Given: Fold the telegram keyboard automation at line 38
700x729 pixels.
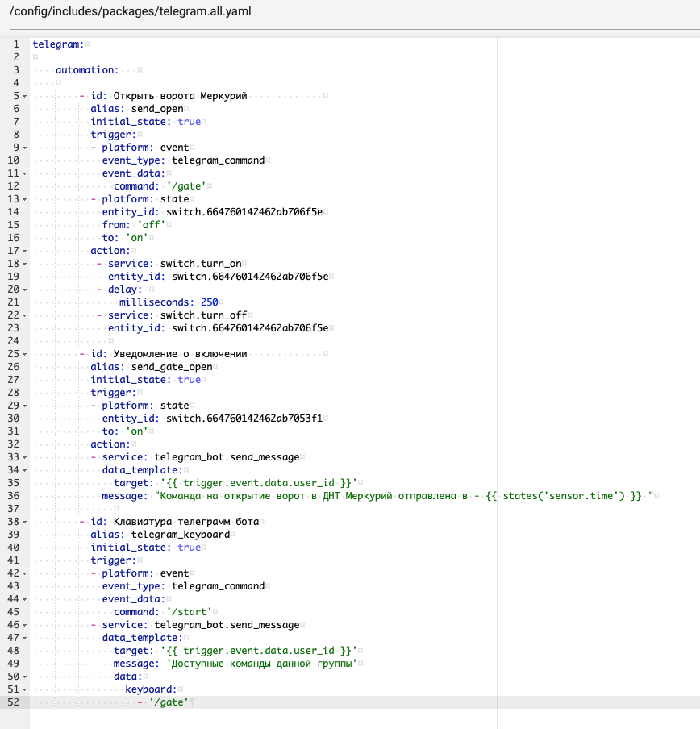Looking at the screenshot, I should coord(25,522).
